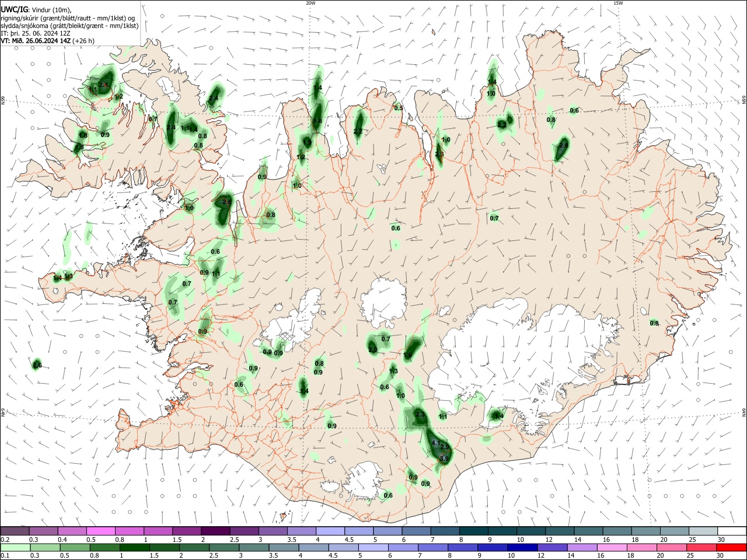Select the dark purple upper swatch labeled 2
Image resolution: width=747 pixels, height=560 pixels.
click(x=216, y=531)
